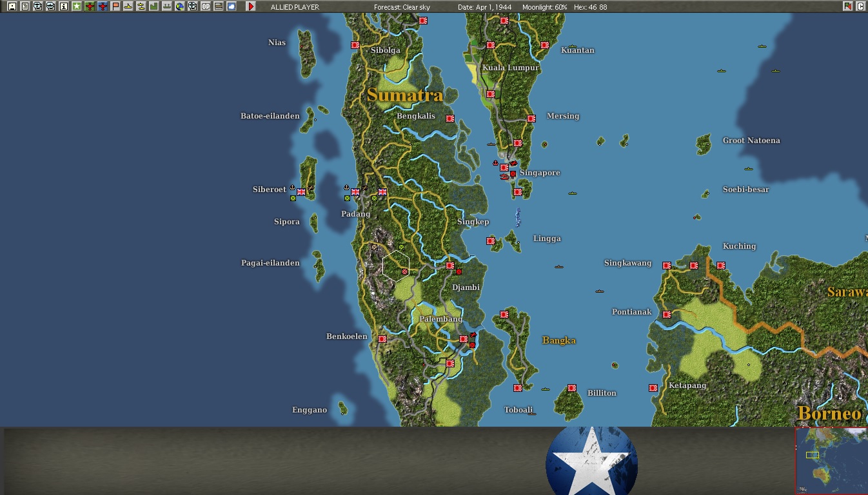Click the single yellow ship toolbar icon
The width and height of the screenshot is (868, 495).
[x=128, y=6]
